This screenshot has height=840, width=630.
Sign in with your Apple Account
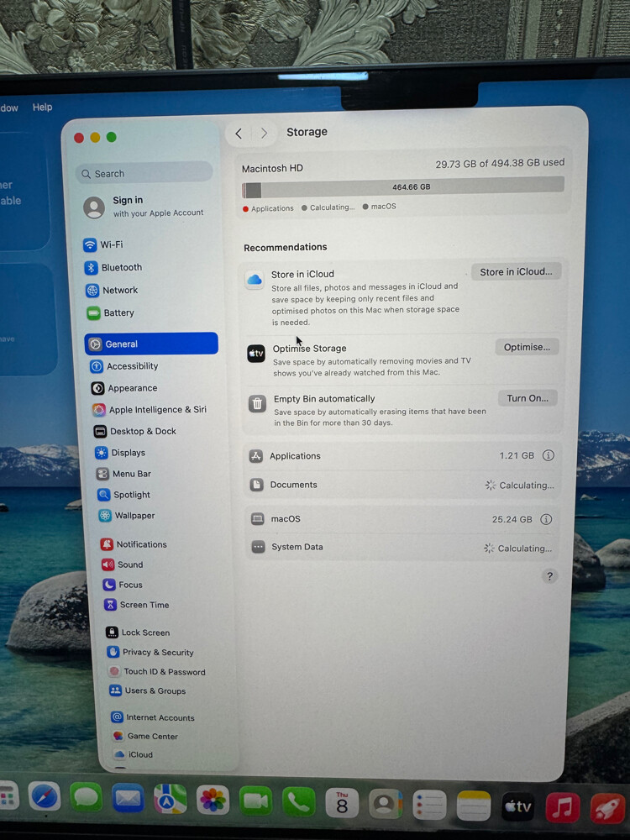point(144,207)
